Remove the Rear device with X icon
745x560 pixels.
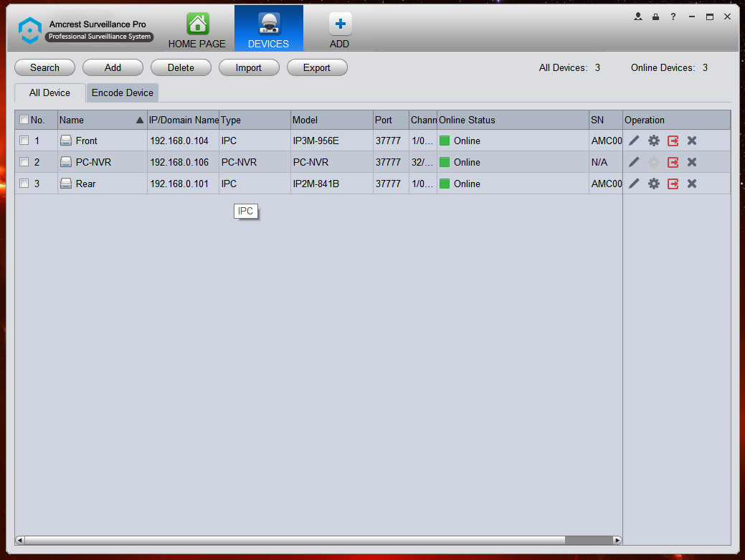(x=692, y=184)
